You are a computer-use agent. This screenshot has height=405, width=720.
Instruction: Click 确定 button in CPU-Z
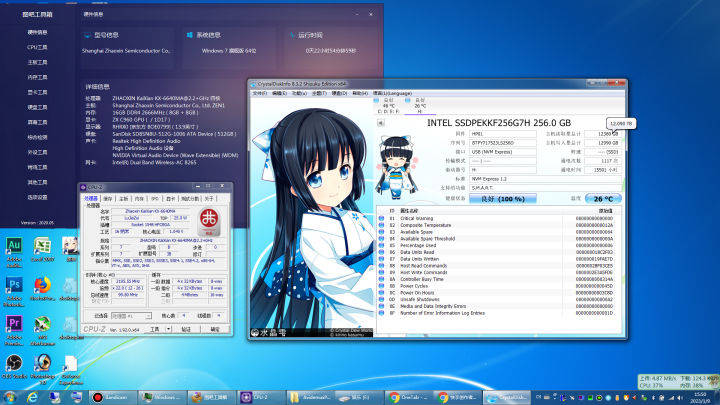pyautogui.click(x=215, y=329)
